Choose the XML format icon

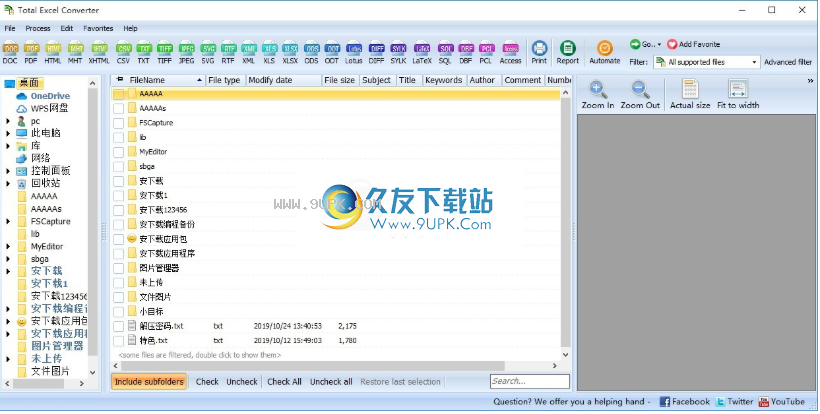point(249,52)
